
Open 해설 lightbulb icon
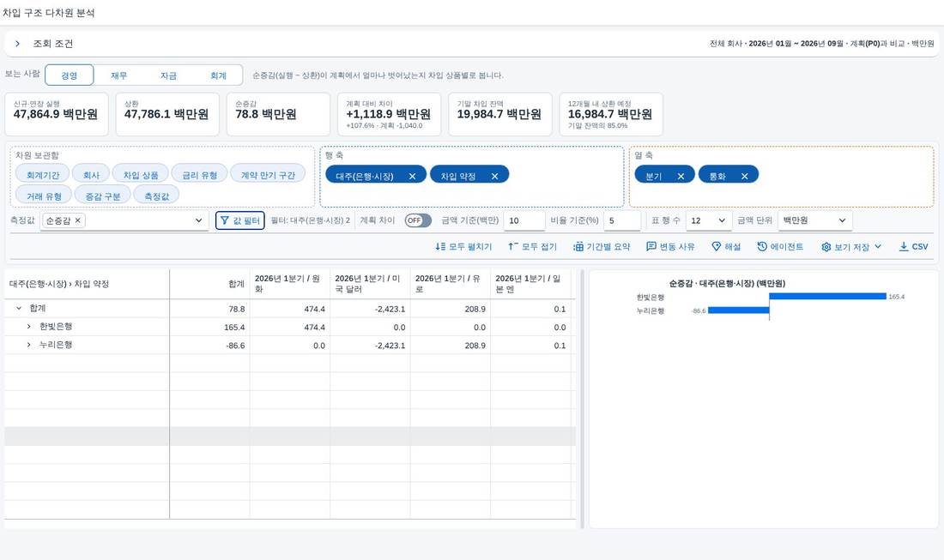[716, 247]
